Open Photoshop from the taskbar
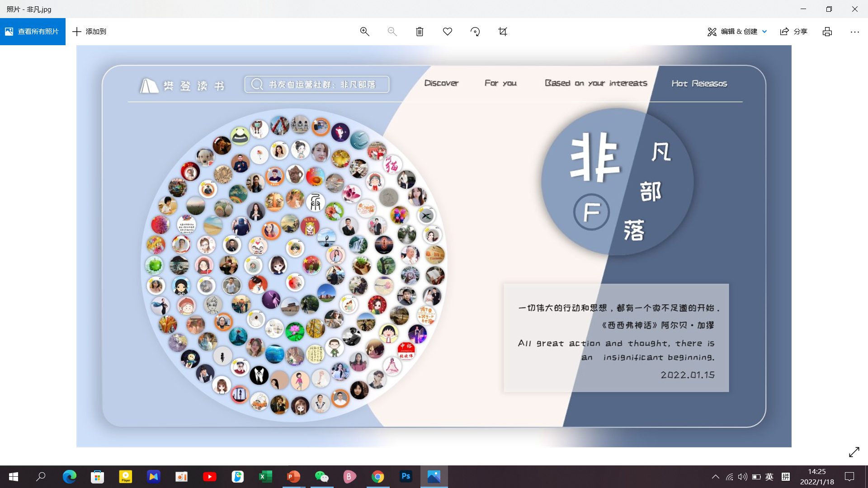This screenshot has width=868, height=488. point(406,477)
